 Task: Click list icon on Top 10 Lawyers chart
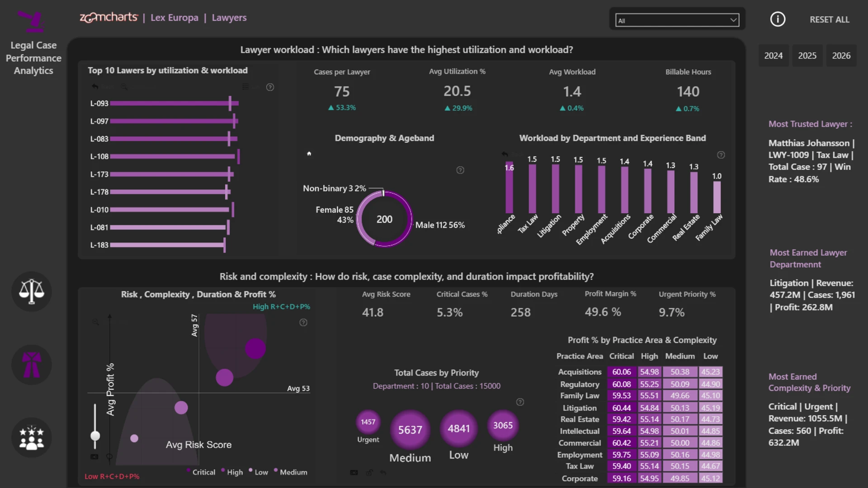point(245,86)
